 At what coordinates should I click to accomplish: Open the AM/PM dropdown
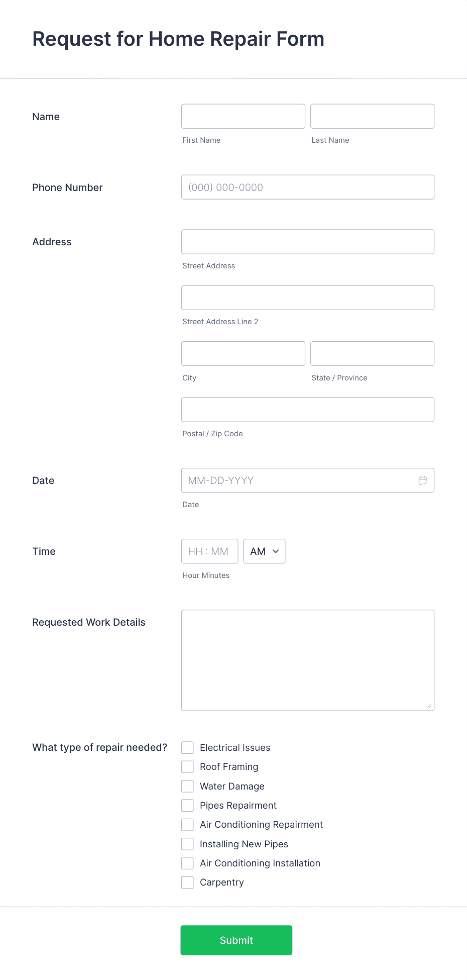tap(264, 551)
